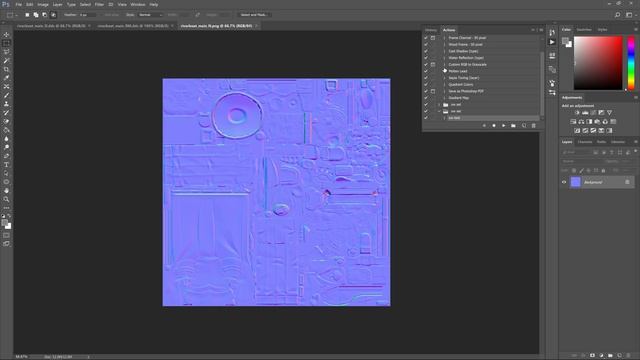Click the Feather input field
This screenshot has height=360, width=640.
pos(87,15)
